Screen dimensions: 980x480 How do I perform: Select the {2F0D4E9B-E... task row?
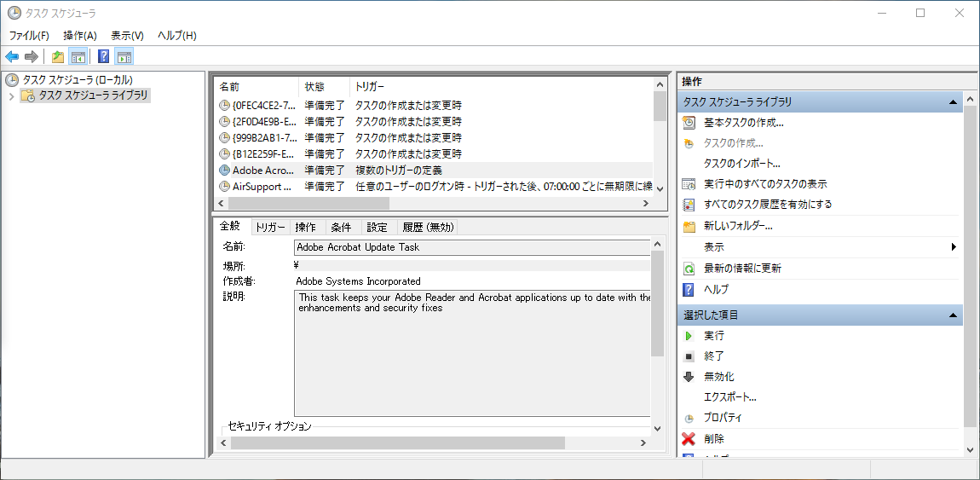pyautogui.click(x=435, y=121)
